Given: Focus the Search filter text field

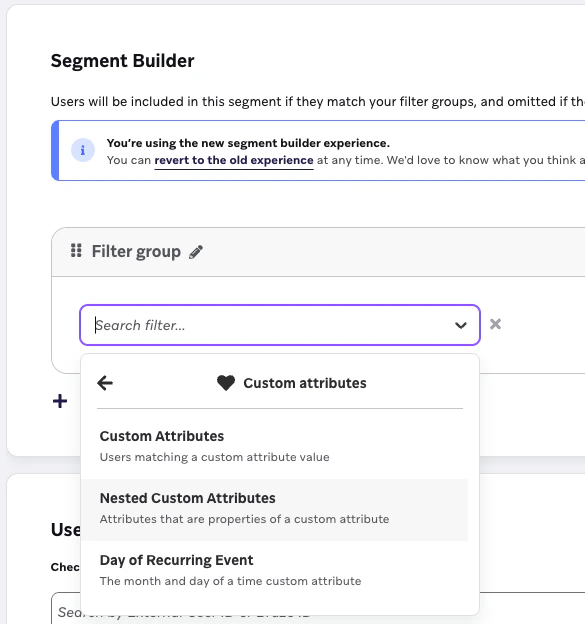Looking at the screenshot, I should [271, 326].
